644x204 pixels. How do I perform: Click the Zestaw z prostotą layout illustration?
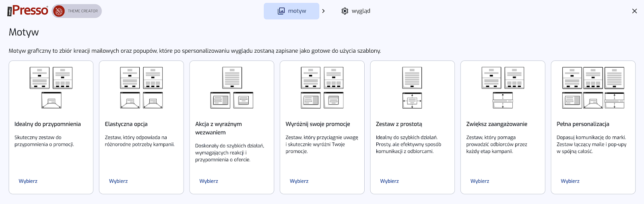(x=412, y=88)
